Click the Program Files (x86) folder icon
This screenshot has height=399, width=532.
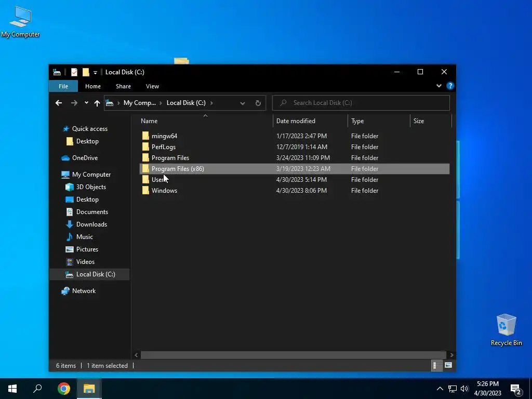(x=145, y=169)
